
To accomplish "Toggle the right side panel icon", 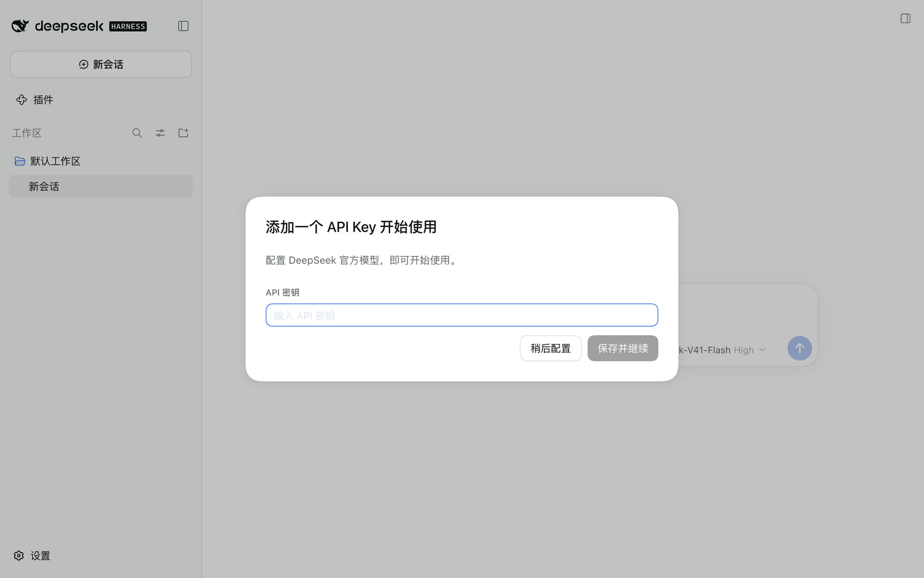I will coord(905,18).
